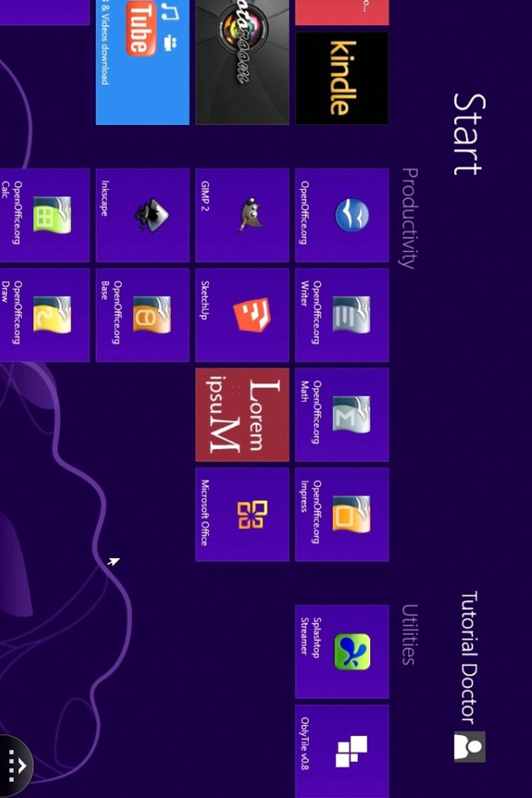Image resolution: width=532 pixels, height=798 pixels.
Task: Open OpenOffice.org Writer tile
Action: pos(341,315)
